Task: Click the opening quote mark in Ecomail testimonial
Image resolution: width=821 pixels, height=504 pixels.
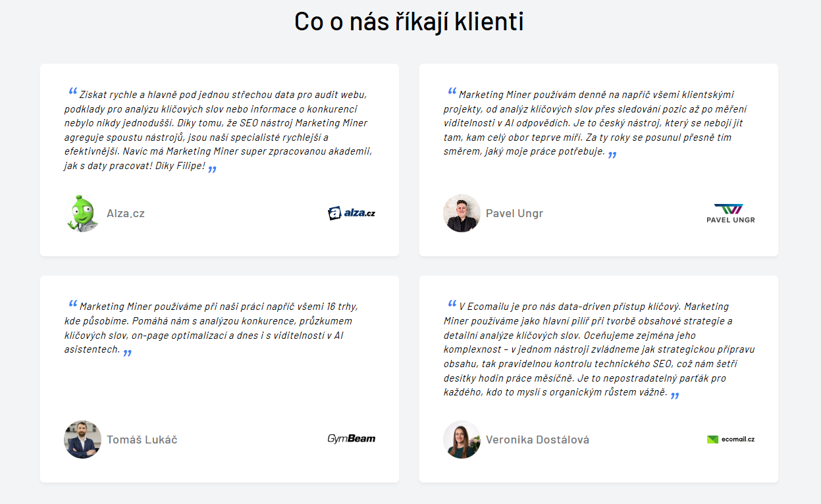Action: (x=452, y=304)
